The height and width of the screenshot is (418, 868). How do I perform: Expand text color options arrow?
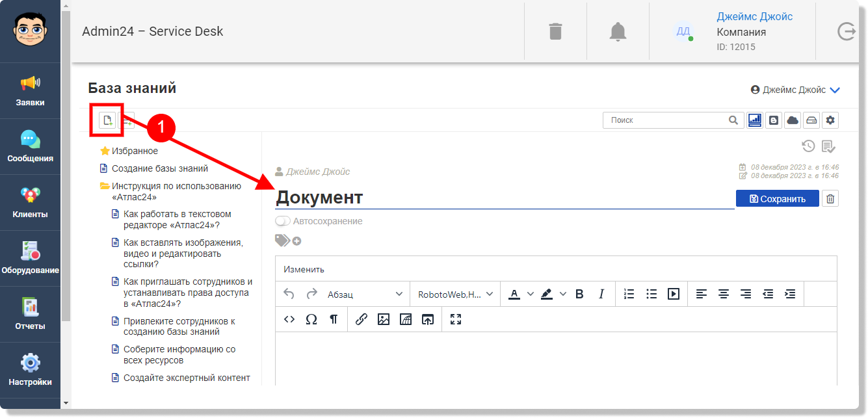pyautogui.click(x=531, y=294)
